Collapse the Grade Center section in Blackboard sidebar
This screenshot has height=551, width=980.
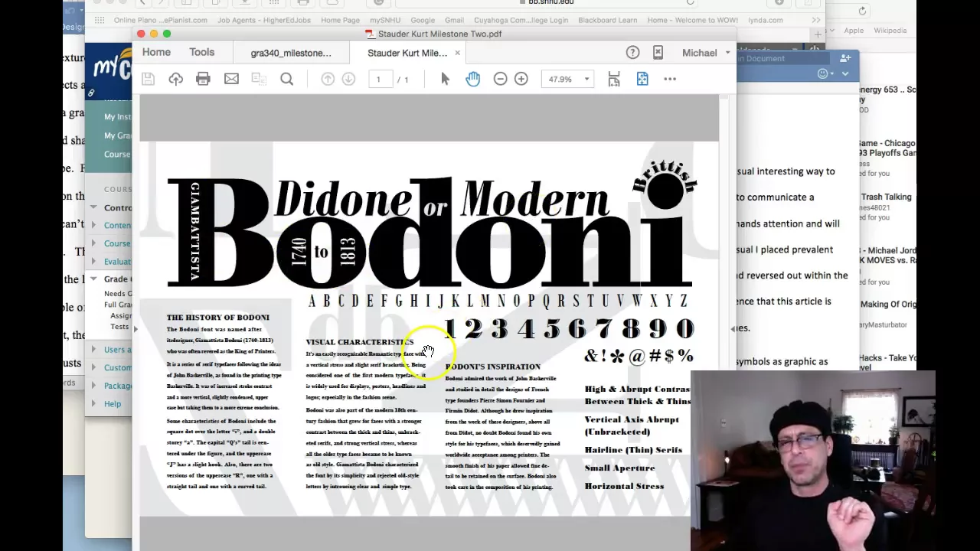point(93,279)
